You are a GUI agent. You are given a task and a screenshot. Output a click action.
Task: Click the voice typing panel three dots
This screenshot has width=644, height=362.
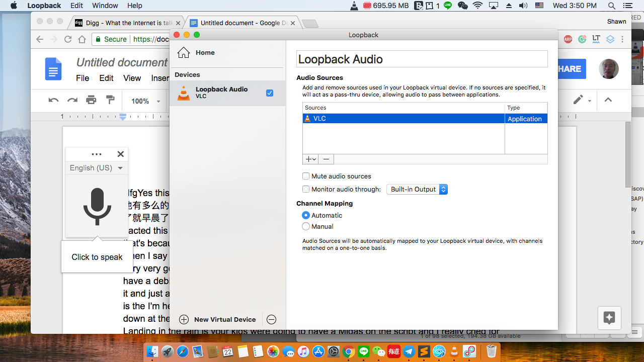(97, 154)
